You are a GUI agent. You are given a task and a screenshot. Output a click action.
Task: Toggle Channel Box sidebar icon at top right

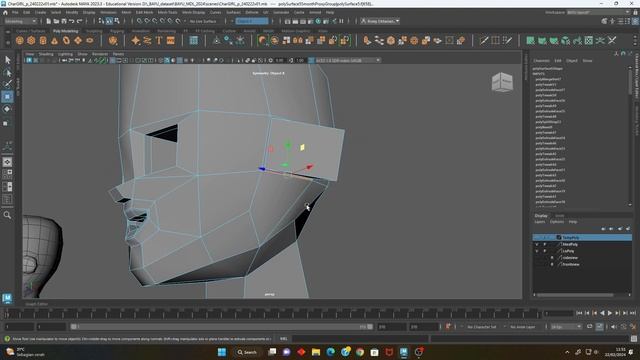point(635,21)
